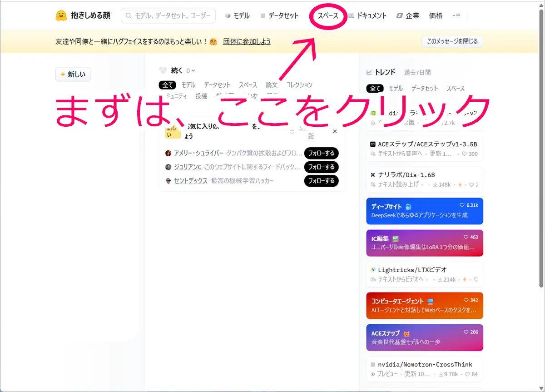Click the heart icon showing 342
This screenshot has width=545, height=392.
(x=466, y=300)
